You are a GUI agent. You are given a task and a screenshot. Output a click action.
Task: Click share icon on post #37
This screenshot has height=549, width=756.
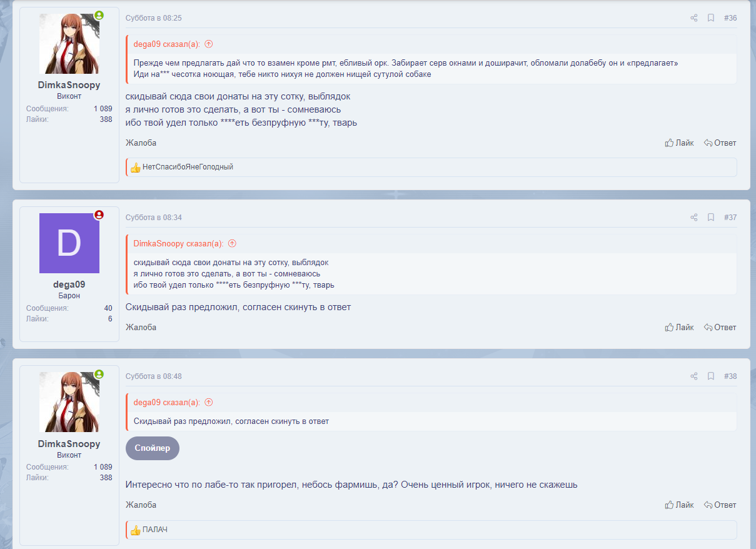693,218
